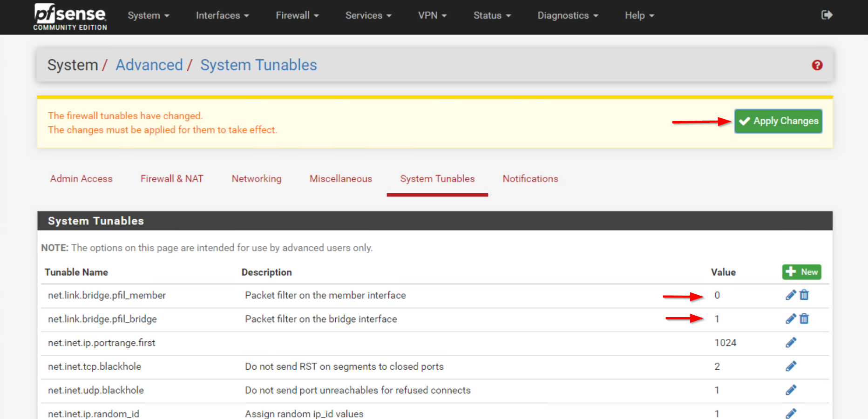The image size is (868, 419).
Task: Edit the net.inet.ip.portrange.first tunable
Action: [x=790, y=343]
